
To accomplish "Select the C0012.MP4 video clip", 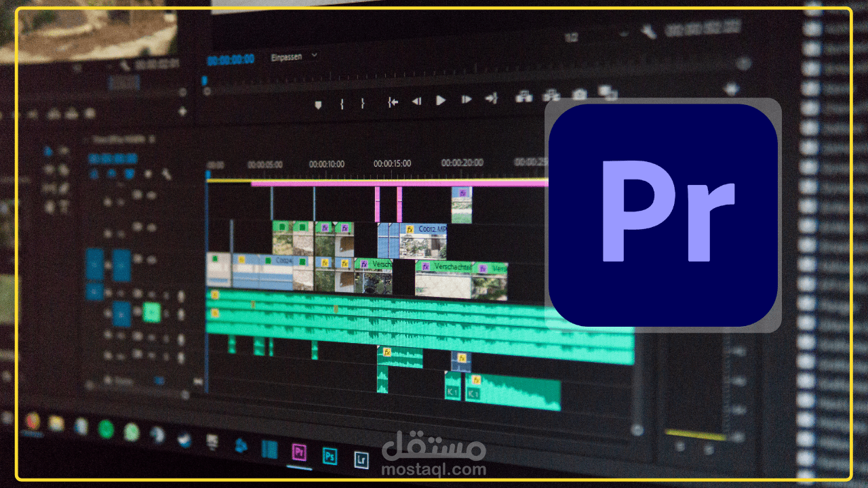I will (425, 241).
